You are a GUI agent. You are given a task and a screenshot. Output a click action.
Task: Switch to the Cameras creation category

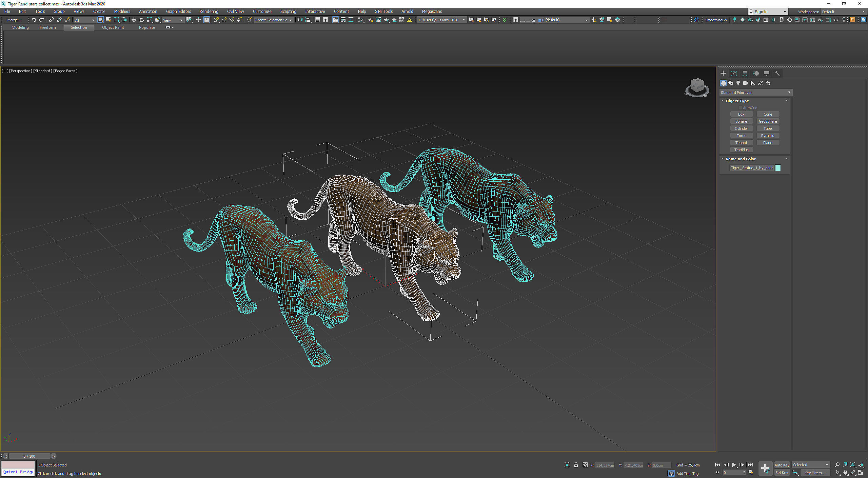(745, 83)
